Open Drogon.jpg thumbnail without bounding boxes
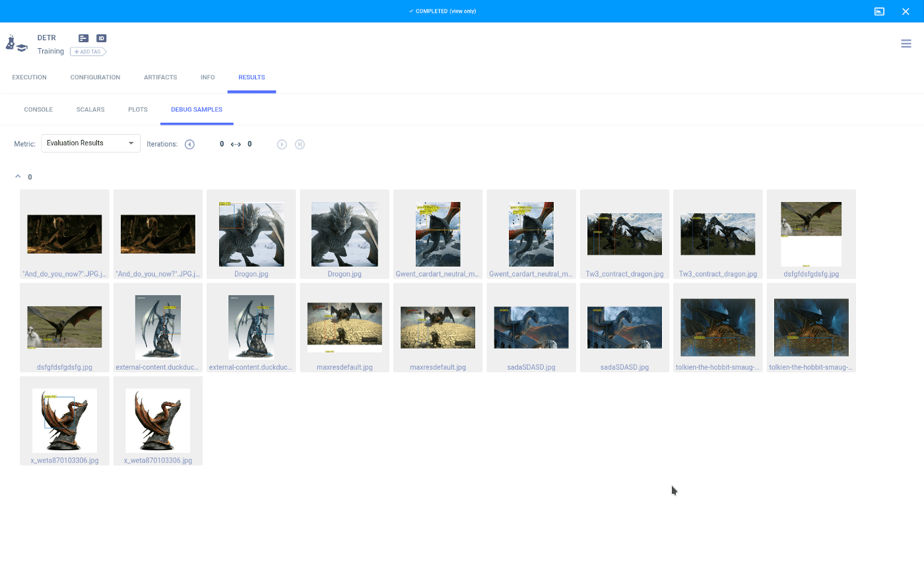This screenshot has width=924, height=575. (345, 234)
